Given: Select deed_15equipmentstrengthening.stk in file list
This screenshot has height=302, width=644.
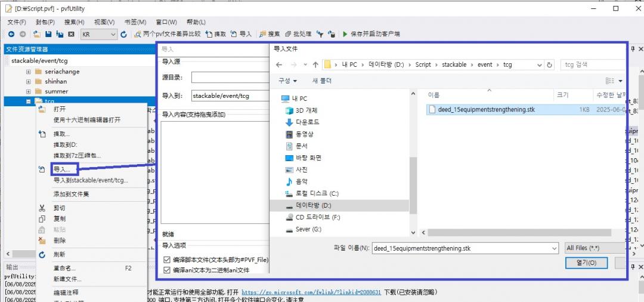Looking at the screenshot, I should (485, 110).
